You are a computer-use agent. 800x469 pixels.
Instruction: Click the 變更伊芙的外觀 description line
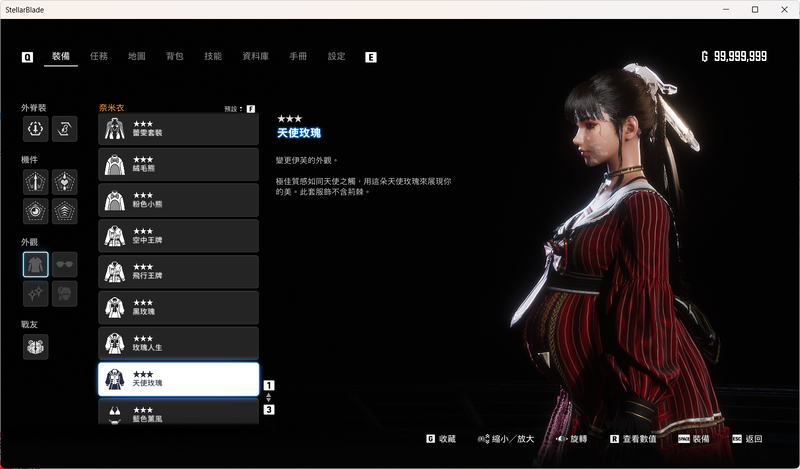pos(307,160)
